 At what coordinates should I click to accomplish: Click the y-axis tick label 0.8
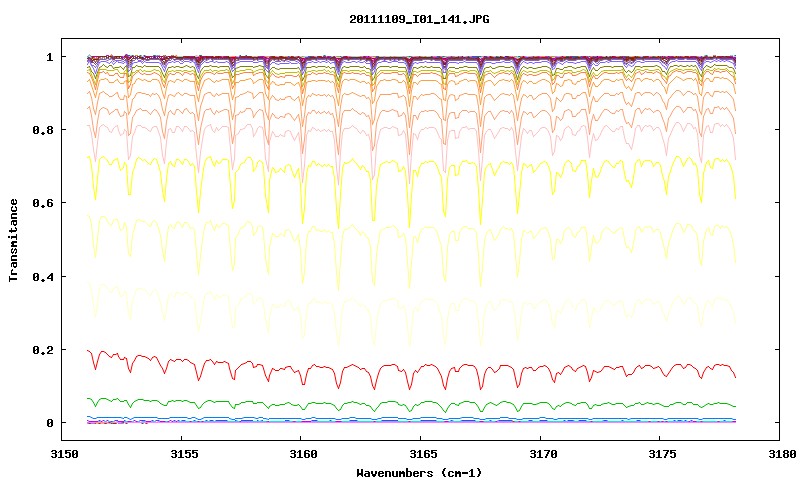click(43, 130)
